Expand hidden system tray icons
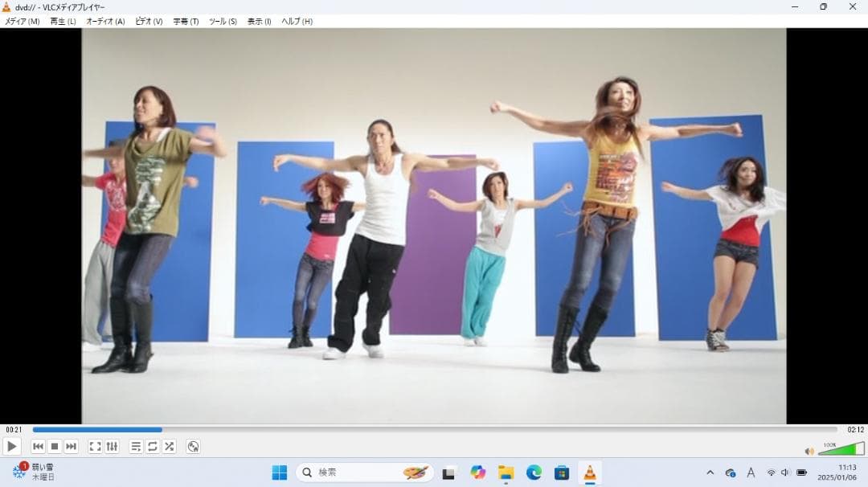 coord(710,473)
